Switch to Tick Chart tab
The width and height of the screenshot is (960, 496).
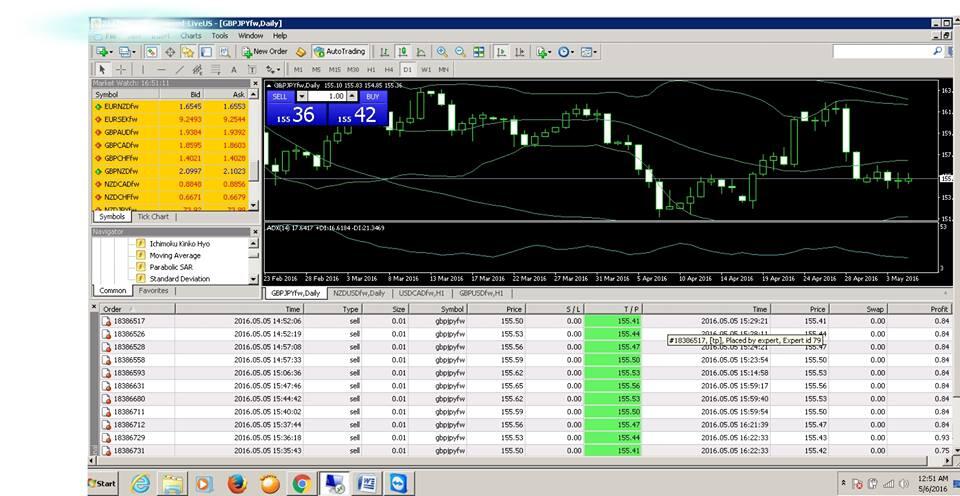tap(153, 217)
